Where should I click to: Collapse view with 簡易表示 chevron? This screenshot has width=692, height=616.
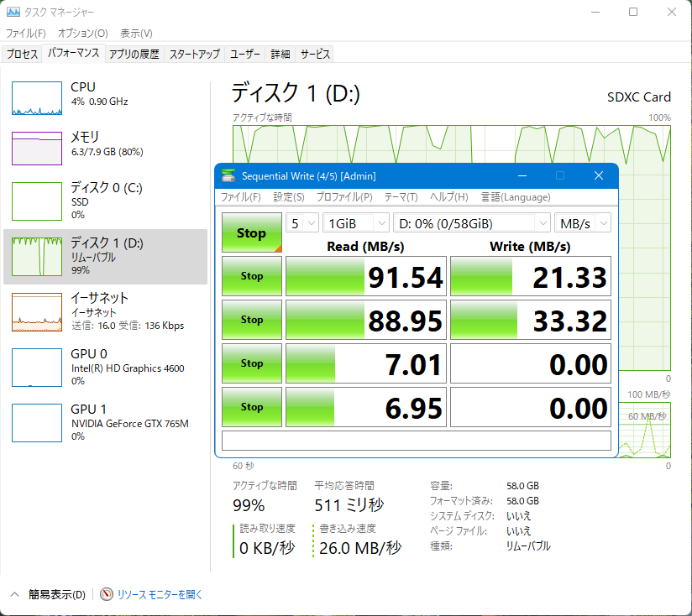coord(14,594)
